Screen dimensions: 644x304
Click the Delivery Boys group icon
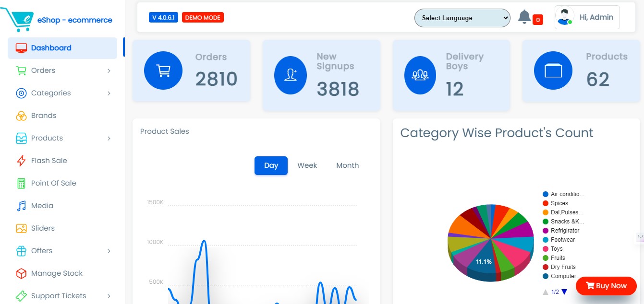pos(420,75)
